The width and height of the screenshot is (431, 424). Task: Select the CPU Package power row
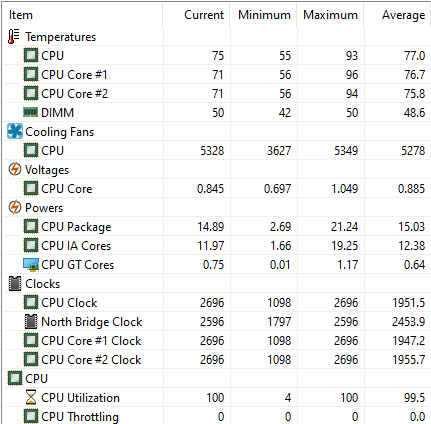216,227
